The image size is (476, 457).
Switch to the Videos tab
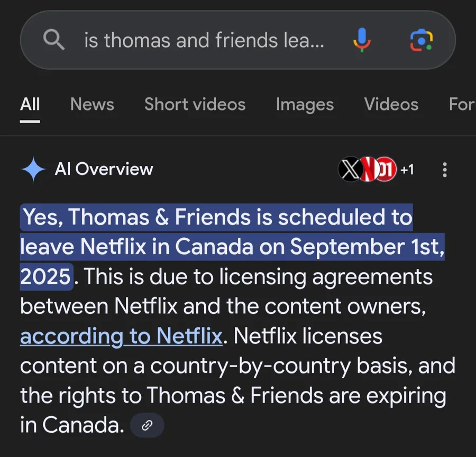click(391, 104)
